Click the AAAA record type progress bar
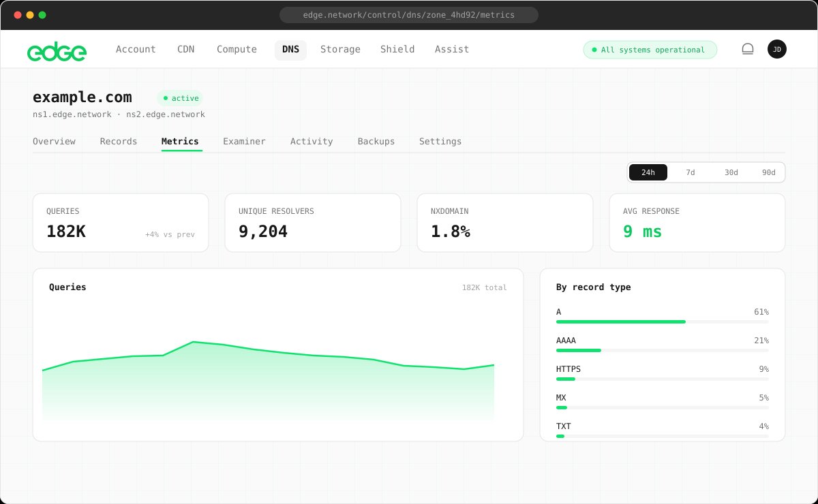The width and height of the screenshot is (818, 504). (x=663, y=350)
